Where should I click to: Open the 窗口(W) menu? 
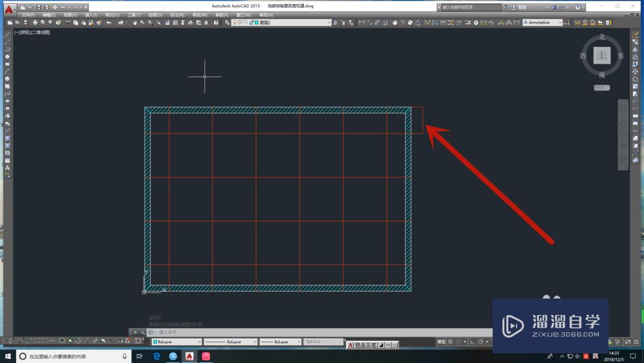click(243, 15)
